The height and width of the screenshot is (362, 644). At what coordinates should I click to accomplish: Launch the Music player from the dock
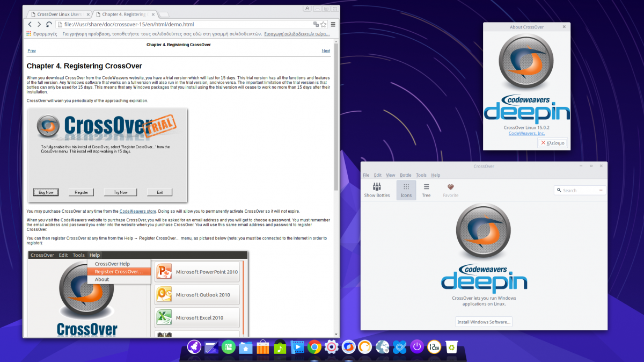click(280, 347)
